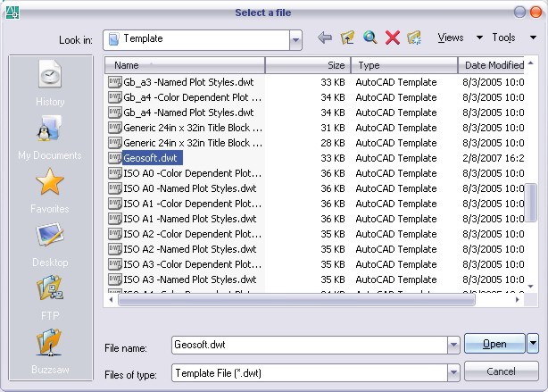Screen dimensions: 548x392
Task: Click the Cancel button
Action: [501, 371]
